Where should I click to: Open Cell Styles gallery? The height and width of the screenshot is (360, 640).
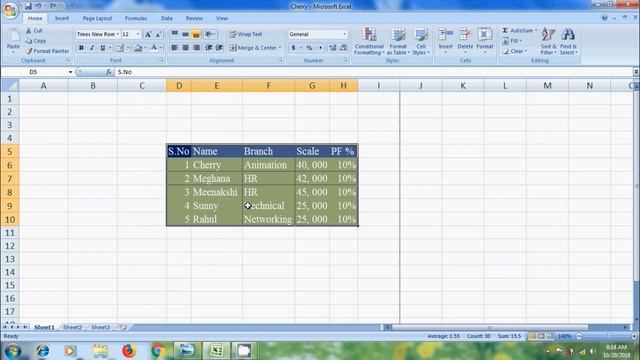(x=420, y=41)
